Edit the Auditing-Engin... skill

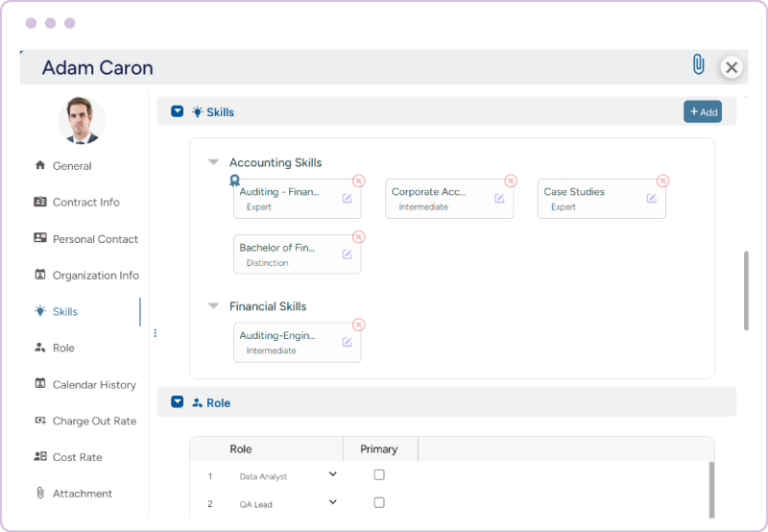pyautogui.click(x=347, y=342)
